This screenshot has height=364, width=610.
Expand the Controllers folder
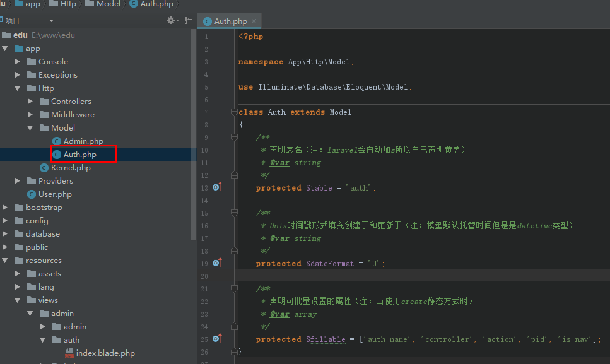[30, 102]
